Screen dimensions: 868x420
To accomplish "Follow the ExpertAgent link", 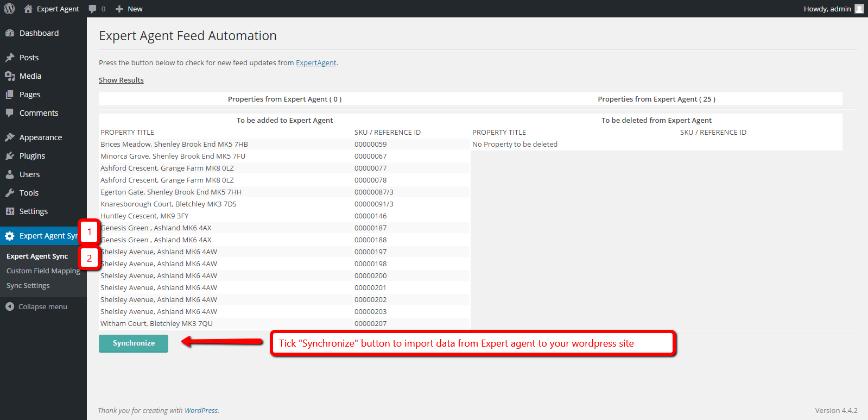I will coord(316,63).
